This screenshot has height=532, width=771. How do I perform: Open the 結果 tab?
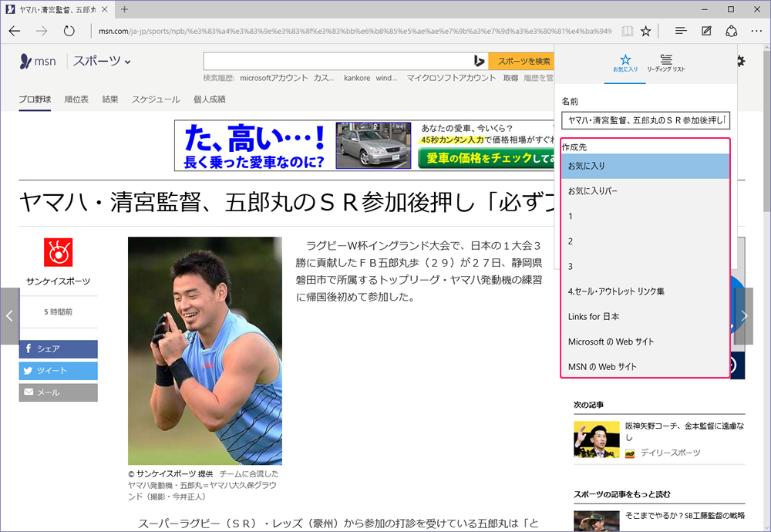click(x=110, y=99)
